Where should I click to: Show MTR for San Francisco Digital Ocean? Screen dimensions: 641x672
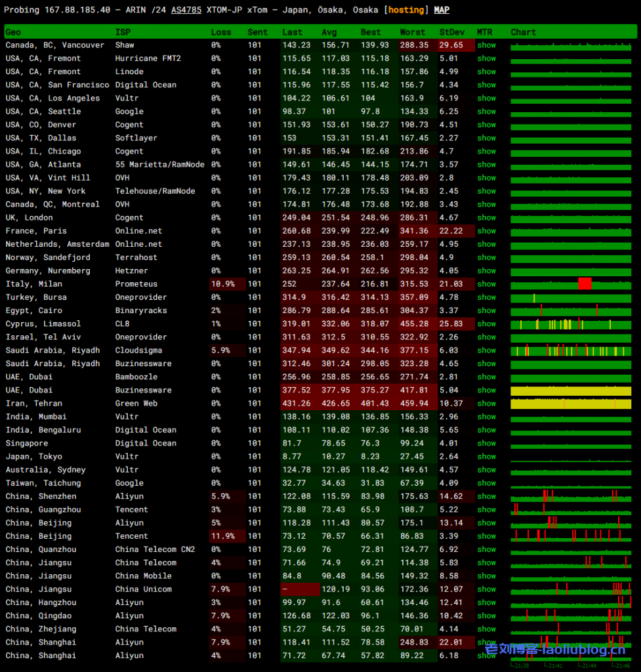[486, 85]
